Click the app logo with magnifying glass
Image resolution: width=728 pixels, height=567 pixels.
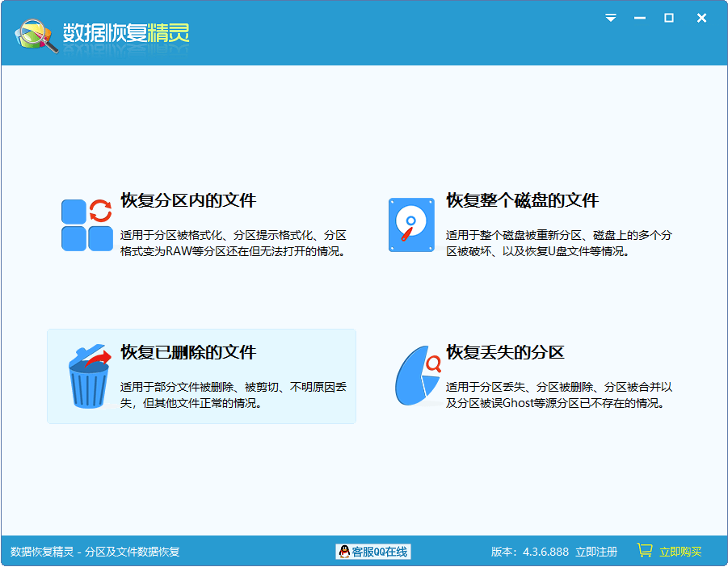tap(36, 35)
